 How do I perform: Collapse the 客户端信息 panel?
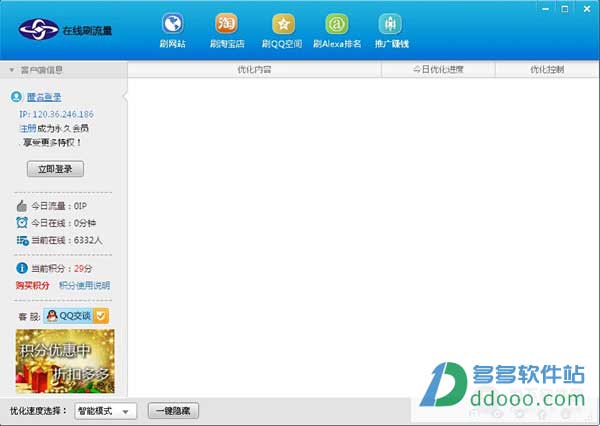tap(12, 70)
